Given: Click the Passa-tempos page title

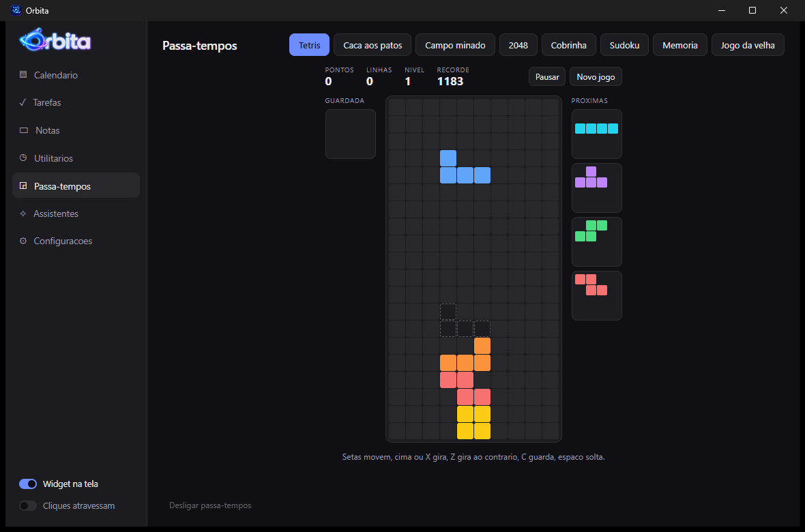Looking at the screenshot, I should tap(200, 46).
